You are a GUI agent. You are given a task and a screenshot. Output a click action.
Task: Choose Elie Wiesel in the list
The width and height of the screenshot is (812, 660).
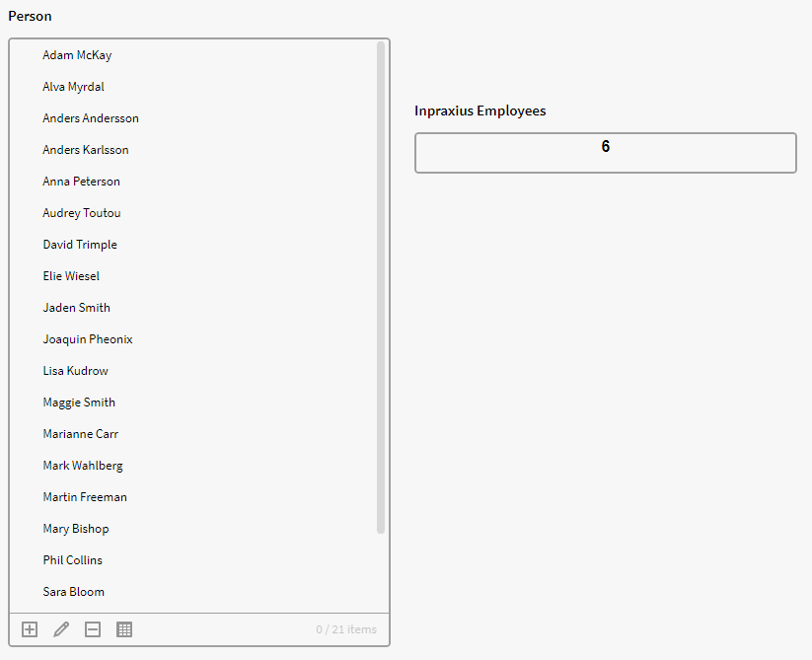pos(71,276)
